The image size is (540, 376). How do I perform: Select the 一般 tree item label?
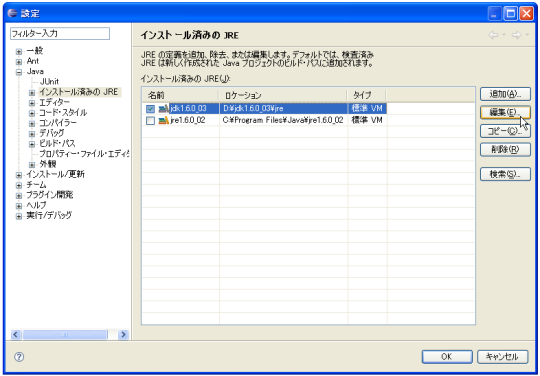[x=35, y=51]
